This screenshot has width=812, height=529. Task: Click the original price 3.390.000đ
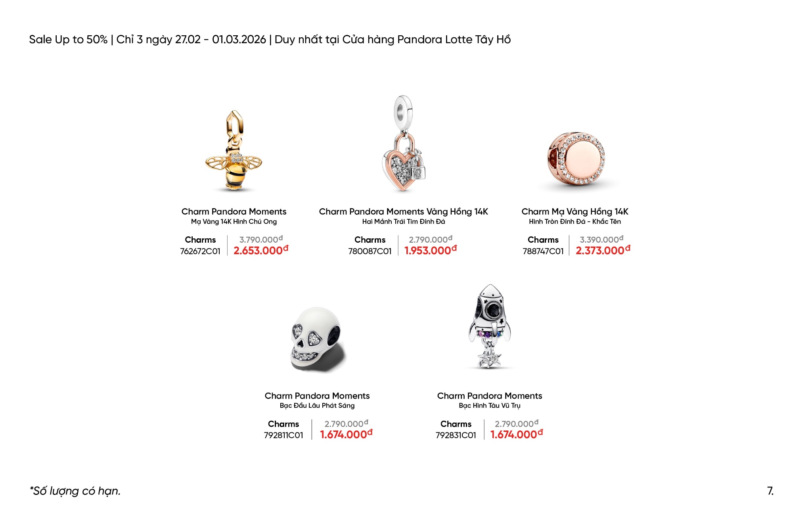tap(601, 240)
